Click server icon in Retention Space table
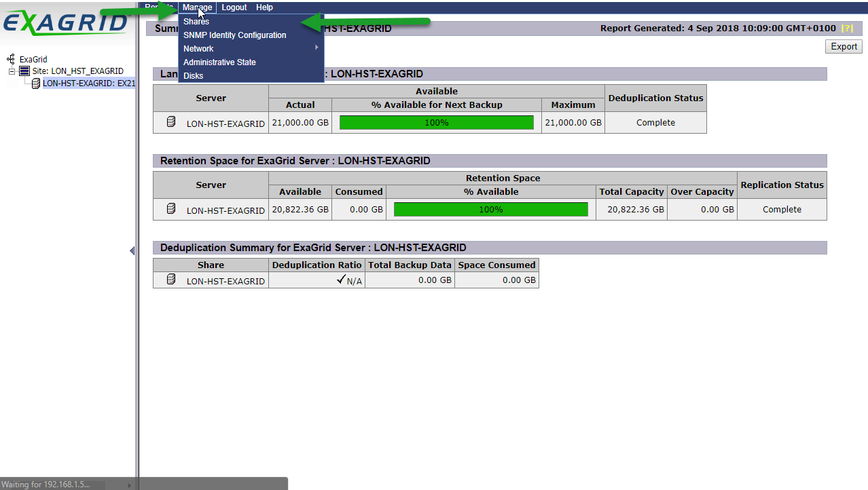Viewport: 868px width, 490px height. click(171, 209)
